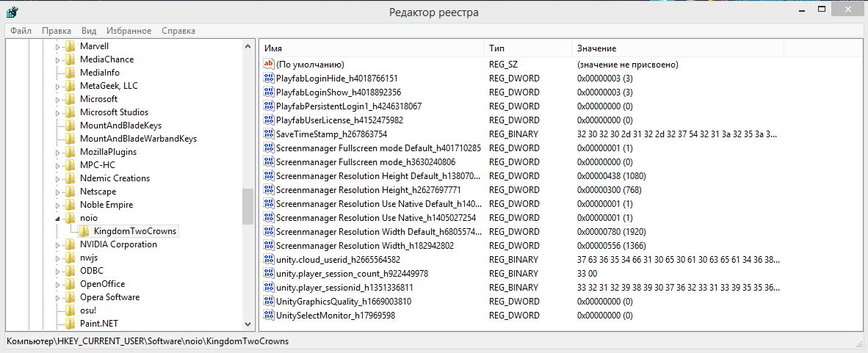
Task: Expand the MozillaPlugins key
Action: (57, 152)
